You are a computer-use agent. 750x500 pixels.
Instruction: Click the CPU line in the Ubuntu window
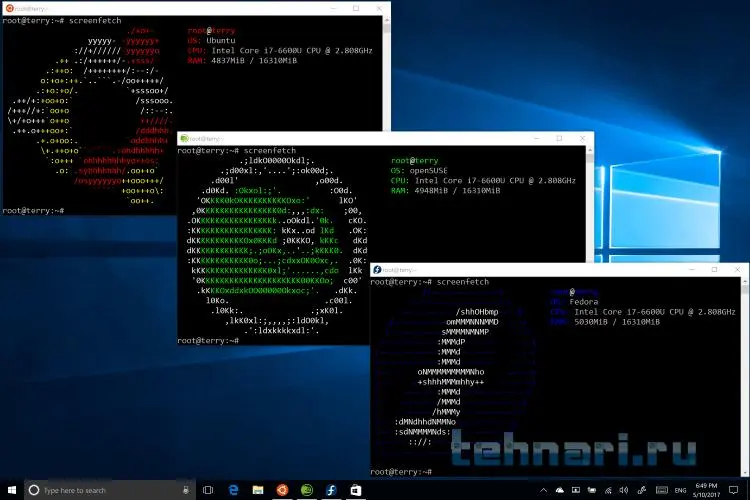point(280,50)
